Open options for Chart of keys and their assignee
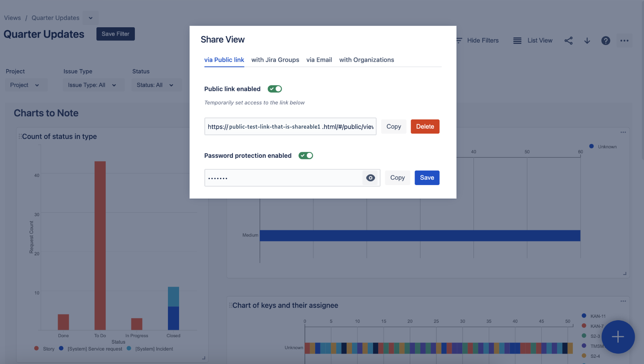644x364 pixels. click(x=623, y=301)
